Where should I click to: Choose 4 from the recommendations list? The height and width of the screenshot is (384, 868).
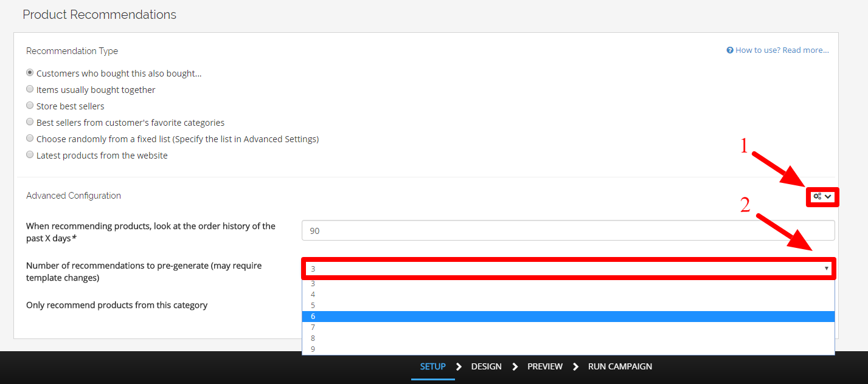(568, 294)
